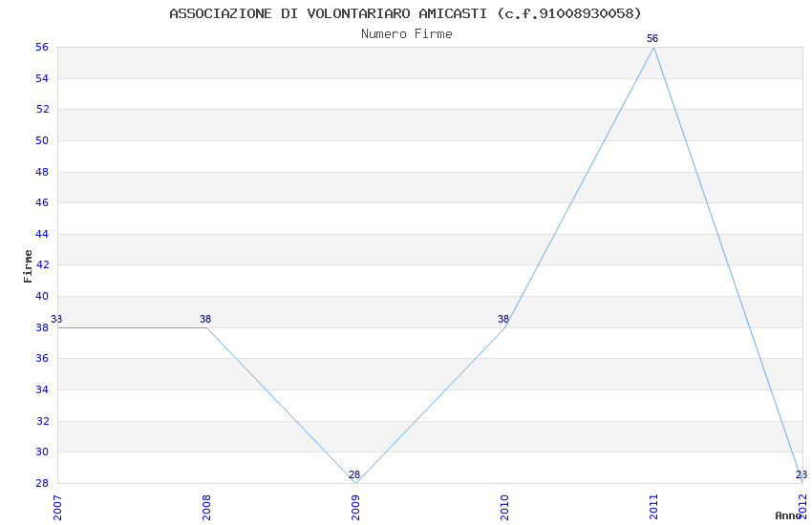Viewport: 812px width, 525px height.
Task: Select the y-axis tick value 46
Action: tap(42, 202)
